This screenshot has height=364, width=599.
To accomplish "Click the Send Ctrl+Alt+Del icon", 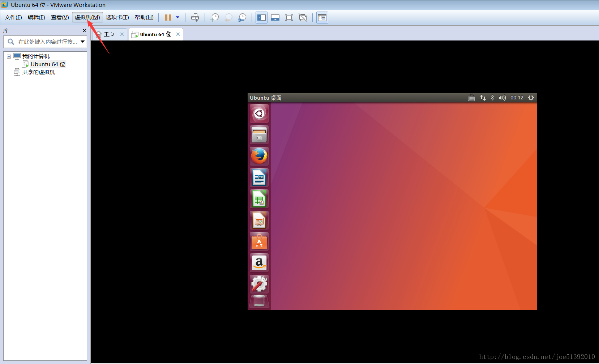I will (x=195, y=17).
